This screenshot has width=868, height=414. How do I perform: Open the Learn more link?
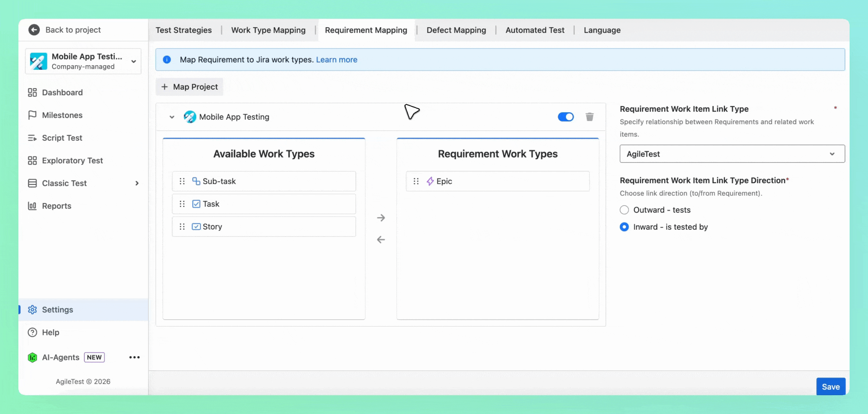click(337, 60)
